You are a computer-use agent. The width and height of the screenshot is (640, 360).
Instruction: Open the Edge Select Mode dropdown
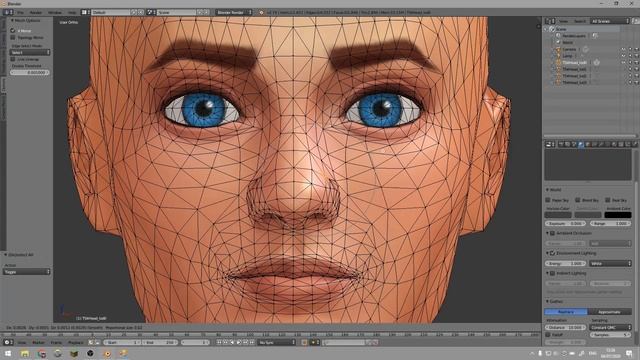pos(30,52)
